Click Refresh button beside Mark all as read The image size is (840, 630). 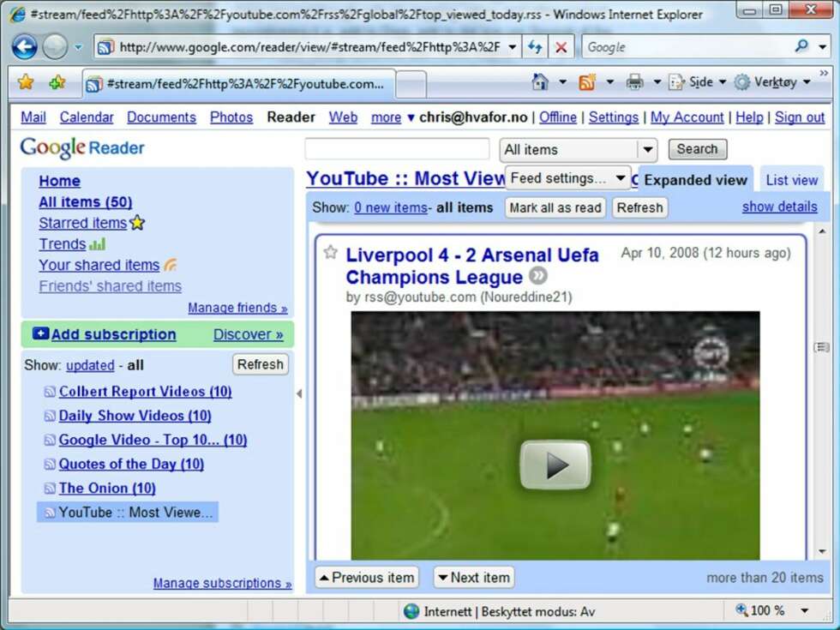point(639,207)
